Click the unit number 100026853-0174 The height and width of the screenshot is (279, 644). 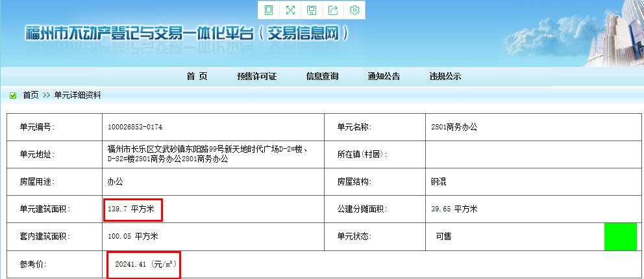135,127
